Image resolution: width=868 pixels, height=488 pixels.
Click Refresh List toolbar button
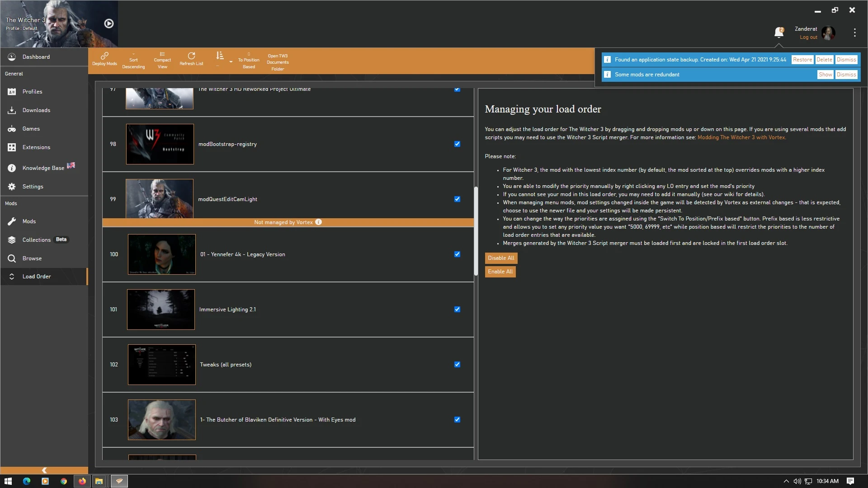click(191, 59)
